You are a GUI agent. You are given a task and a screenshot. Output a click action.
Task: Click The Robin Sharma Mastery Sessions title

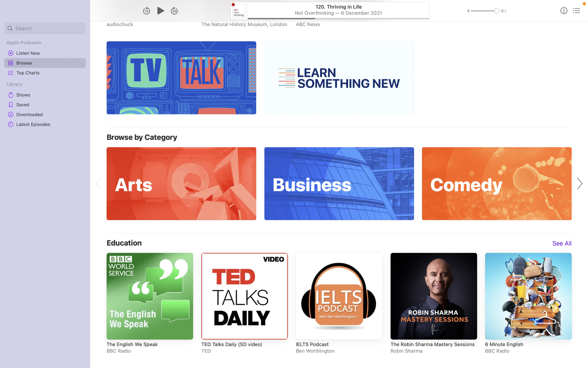432,344
